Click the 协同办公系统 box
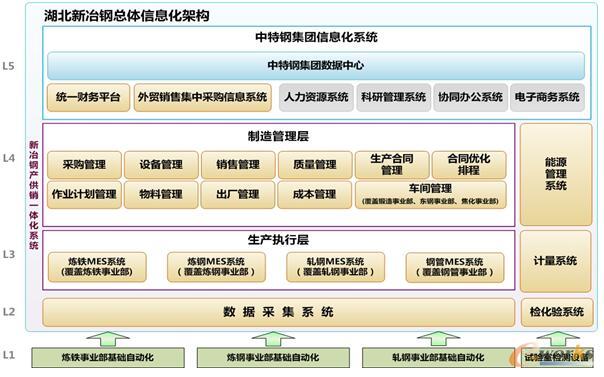 pos(470,97)
